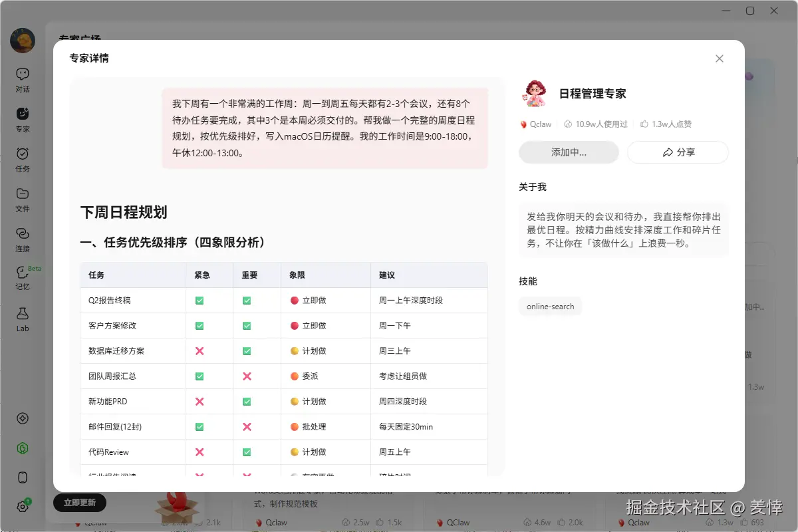Open the Lab flask sidebar icon
798x532 pixels.
pos(23,319)
